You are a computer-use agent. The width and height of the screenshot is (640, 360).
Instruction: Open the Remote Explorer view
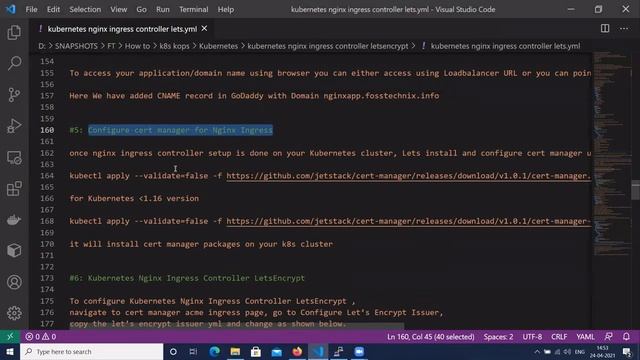14,158
